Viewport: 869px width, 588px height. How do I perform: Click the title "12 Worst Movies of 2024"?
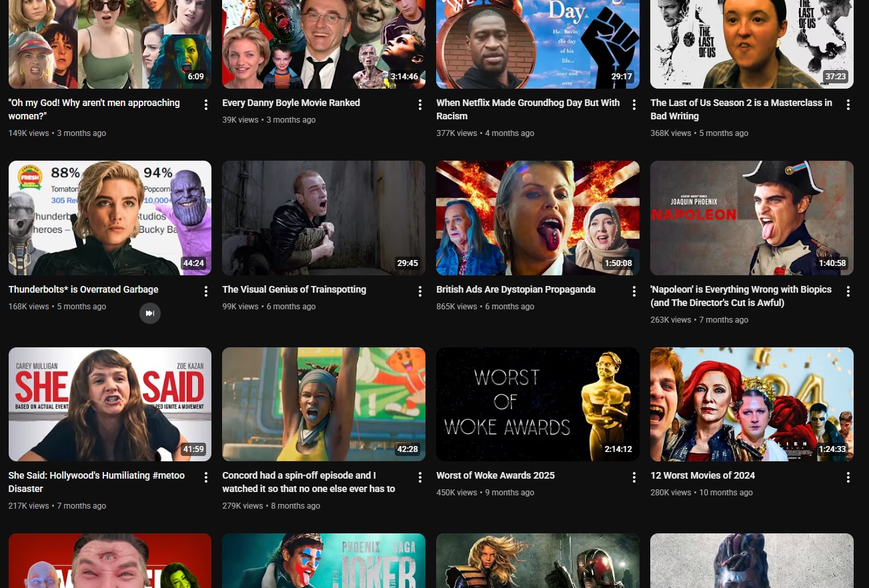click(x=703, y=475)
